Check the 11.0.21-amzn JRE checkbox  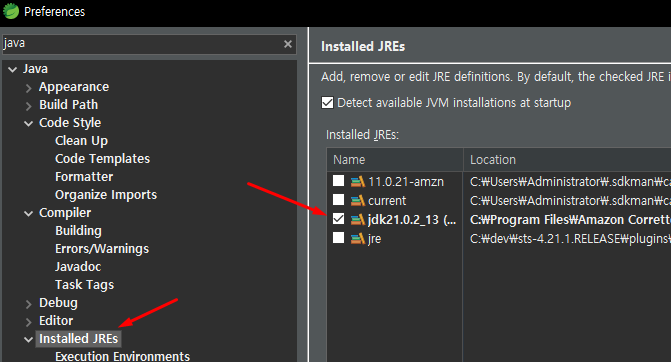pyautogui.click(x=338, y=181)
